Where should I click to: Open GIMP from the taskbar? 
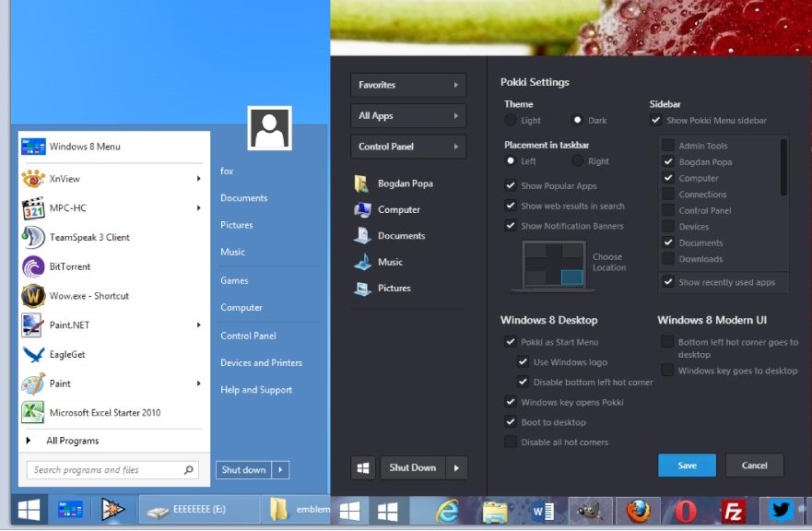click(x=590, y=512)
